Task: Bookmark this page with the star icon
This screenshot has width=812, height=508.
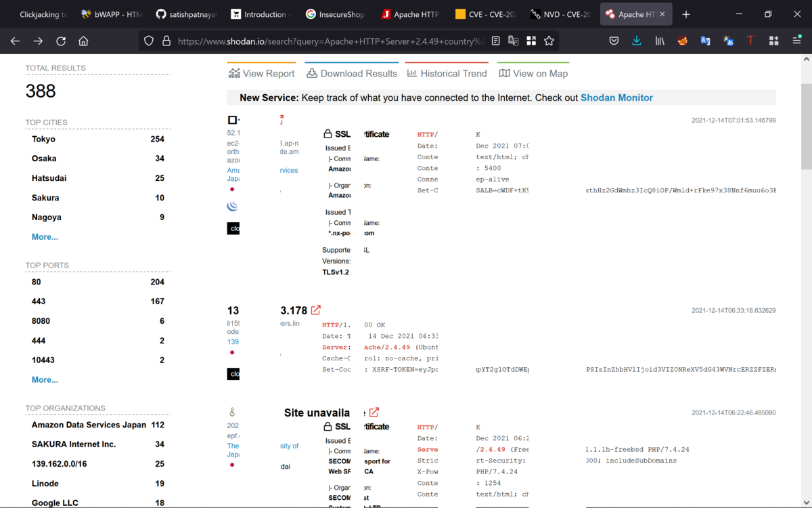Action: 549,41
